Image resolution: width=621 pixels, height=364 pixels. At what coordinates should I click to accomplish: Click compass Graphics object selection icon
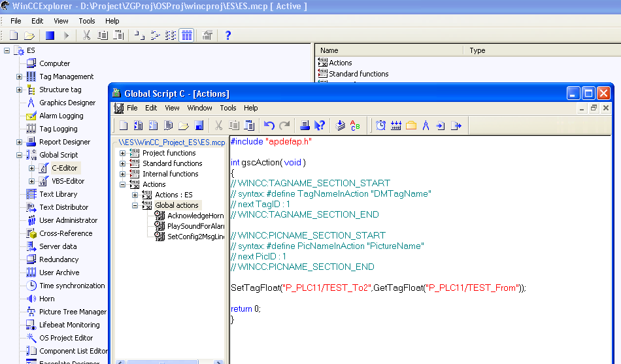(426, 125)
